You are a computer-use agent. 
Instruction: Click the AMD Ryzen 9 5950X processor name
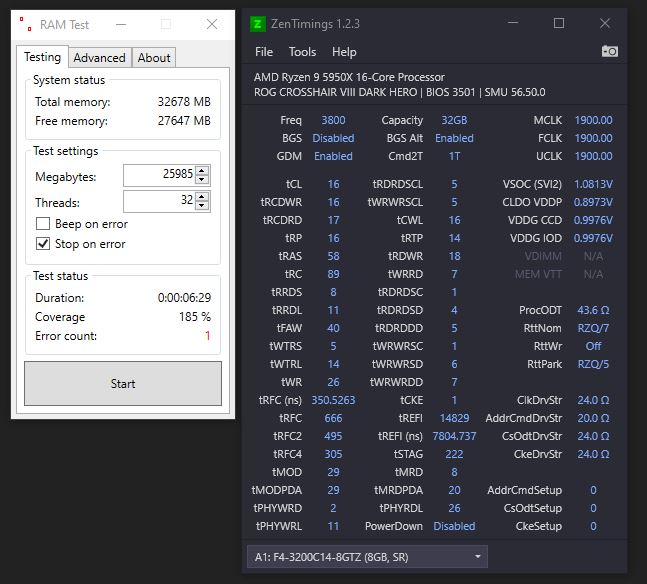349,77
